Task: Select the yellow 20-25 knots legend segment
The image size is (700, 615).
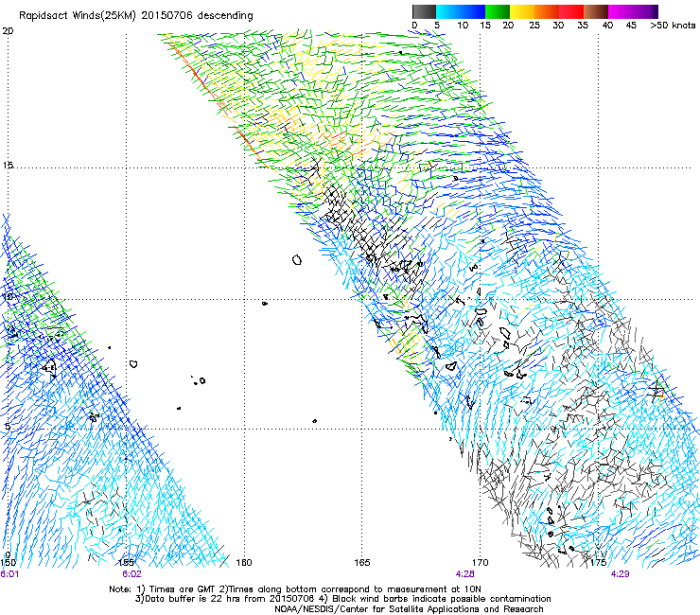Action: click(x=522, y=11)
